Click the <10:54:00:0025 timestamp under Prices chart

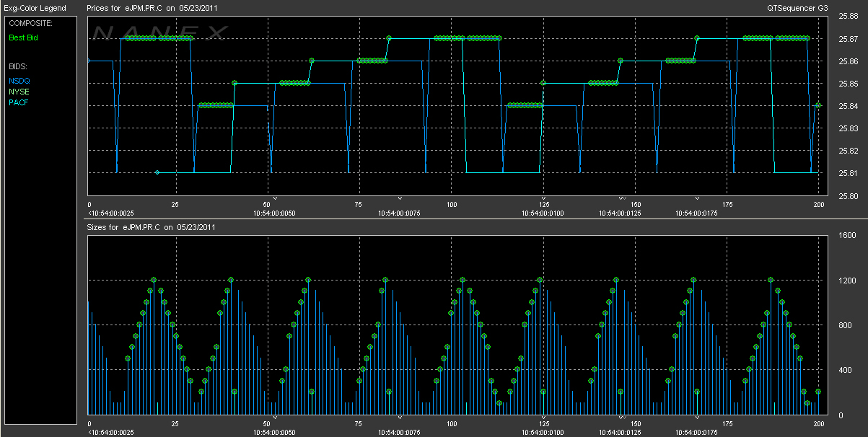point(113,213)
